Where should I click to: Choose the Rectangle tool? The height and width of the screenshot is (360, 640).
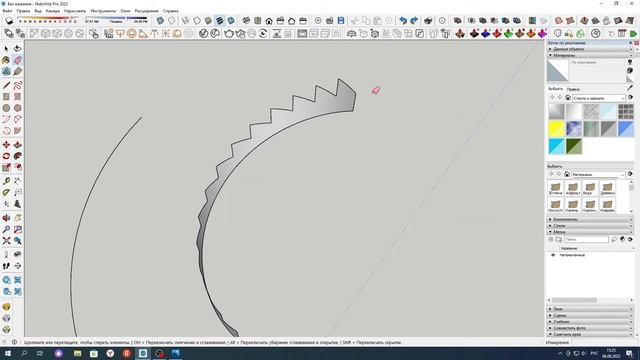[6, 97]
